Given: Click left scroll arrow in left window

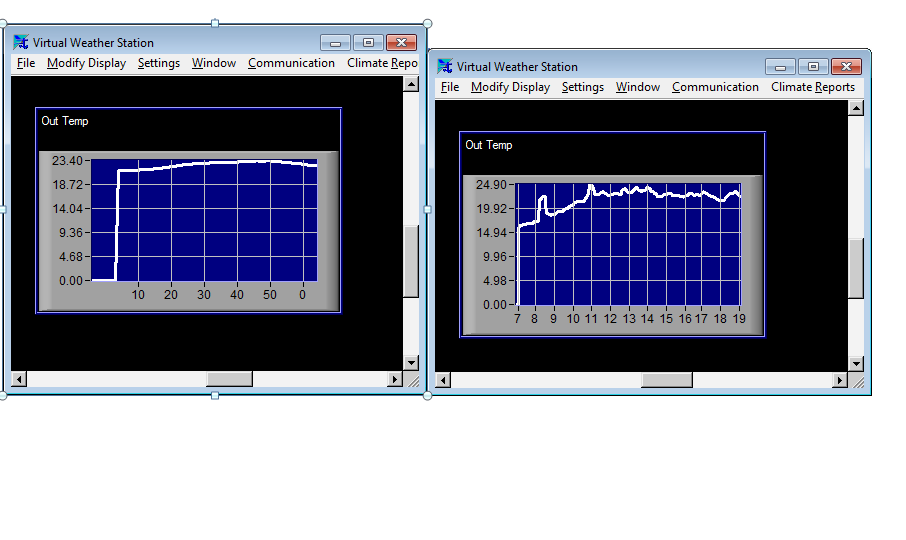Looking at the screenshot, I should pyautogui.click(x=18, y=380).
